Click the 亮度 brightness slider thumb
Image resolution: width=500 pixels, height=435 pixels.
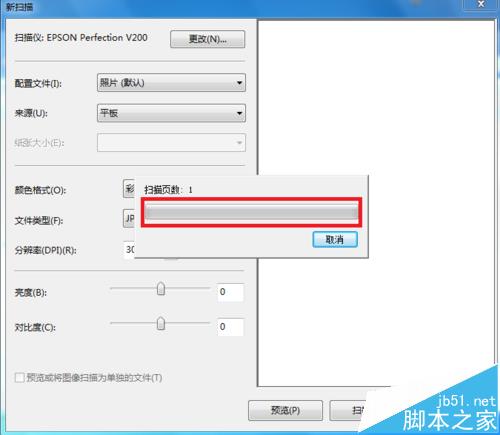[161, 289]
